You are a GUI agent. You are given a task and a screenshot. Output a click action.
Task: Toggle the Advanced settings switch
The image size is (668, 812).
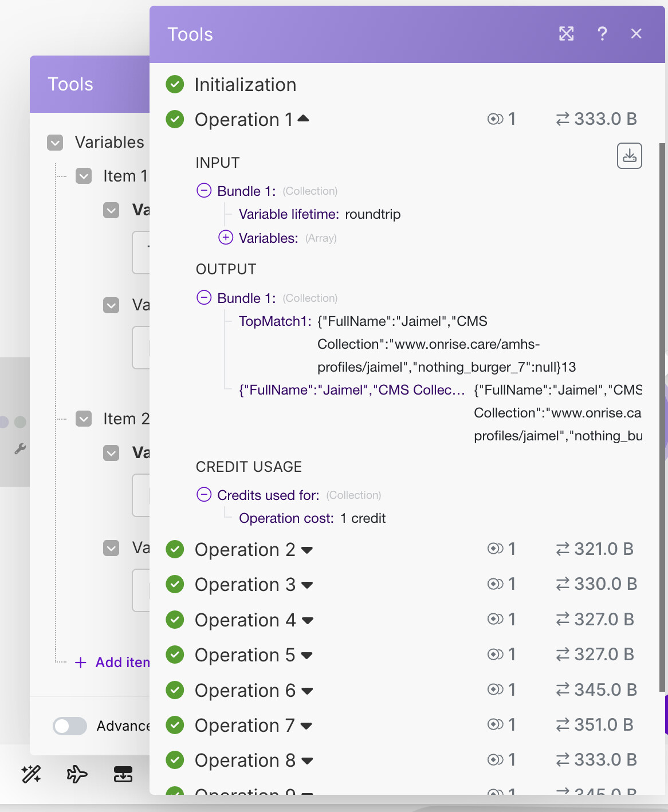(x=70, y=726)
